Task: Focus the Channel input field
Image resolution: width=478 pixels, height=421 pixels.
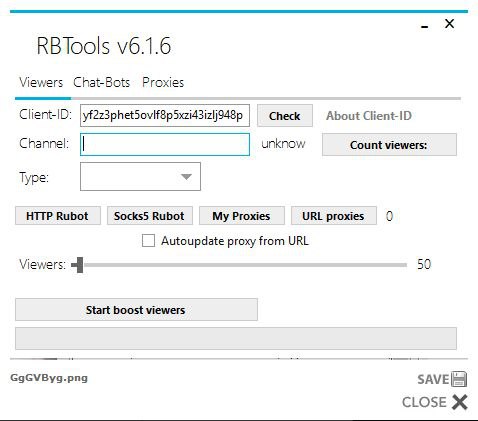Action: [x=165, y=144]
